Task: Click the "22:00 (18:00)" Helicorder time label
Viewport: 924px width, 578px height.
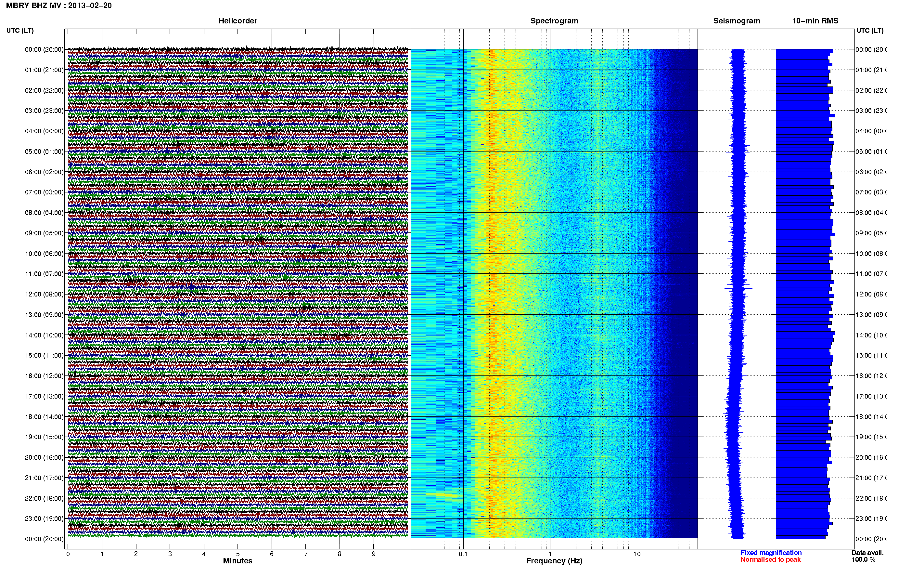Action: click(44, 498)
